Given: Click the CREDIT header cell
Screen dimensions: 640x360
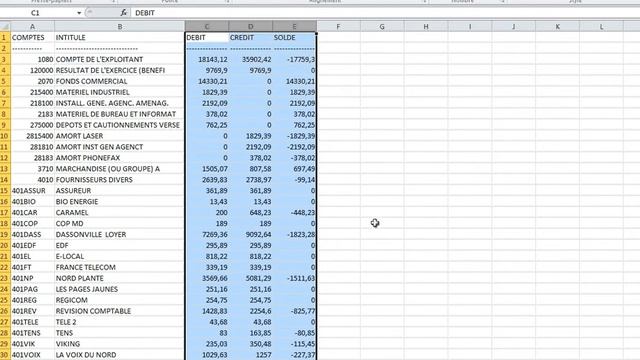Looking at the screenshot, I should pyautogui.click(x=251, y=38).
